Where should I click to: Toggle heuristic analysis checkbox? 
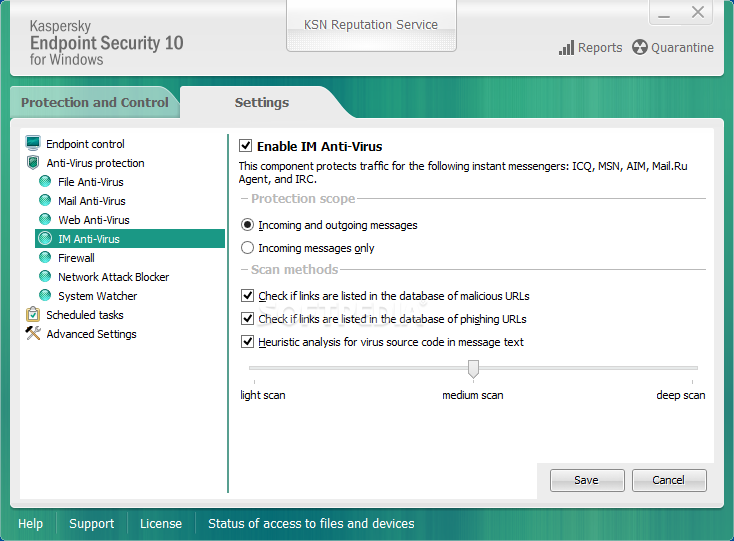pos(247,342)
